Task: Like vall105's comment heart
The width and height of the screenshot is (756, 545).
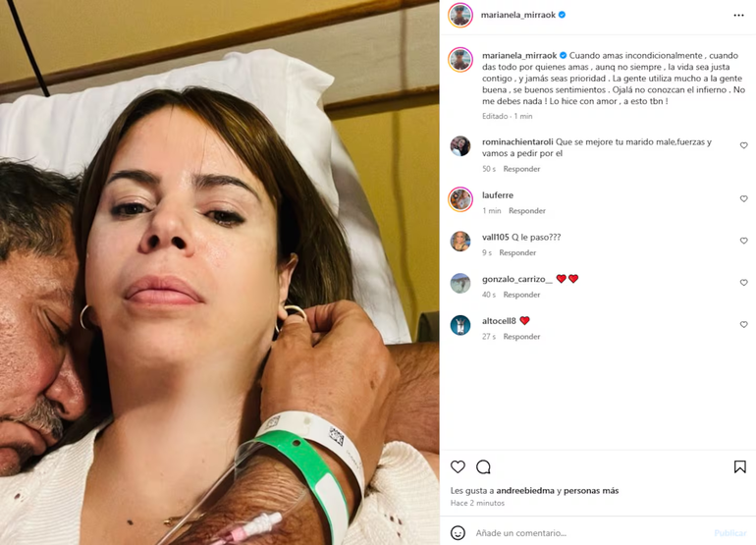Action: click(x=743, y=241)
